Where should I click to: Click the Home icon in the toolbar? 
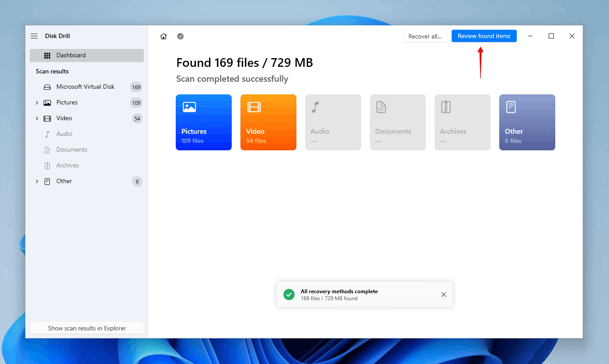click(x=163, y=36)
